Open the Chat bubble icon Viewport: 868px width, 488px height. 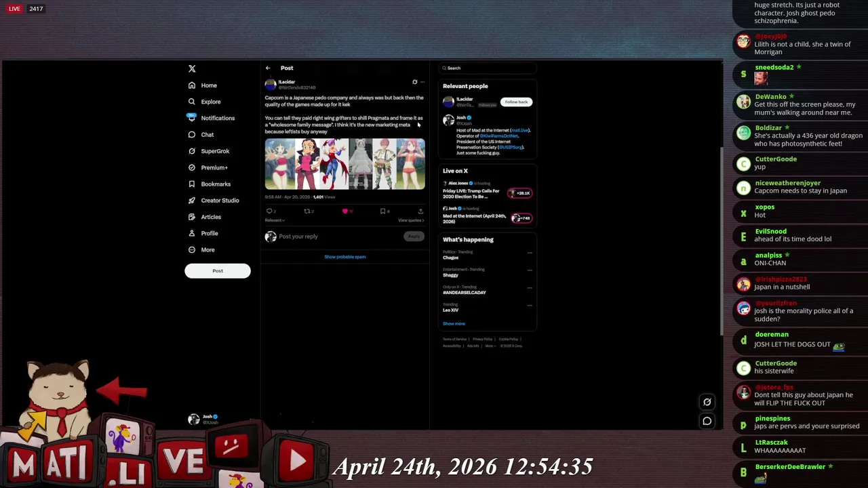pos(192,135)
